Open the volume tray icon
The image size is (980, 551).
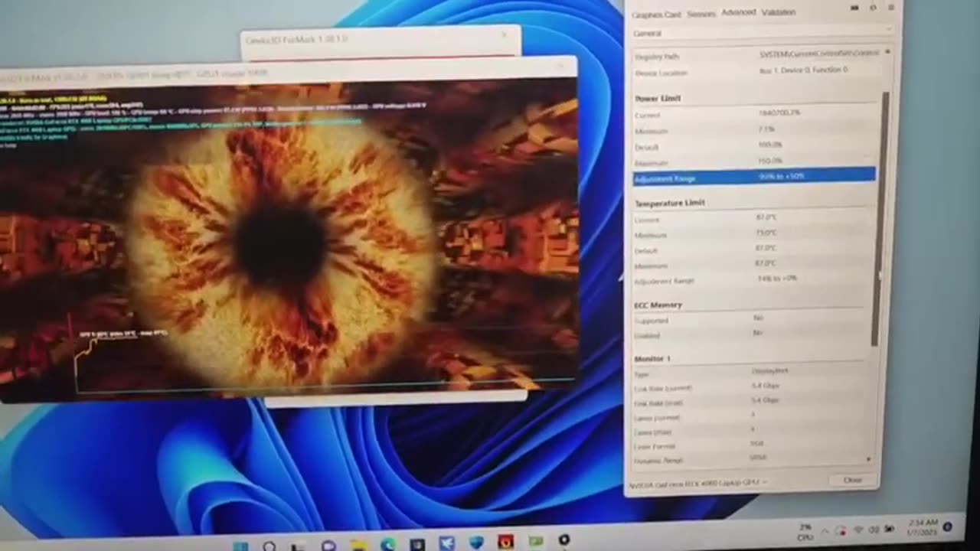[874, 529]
